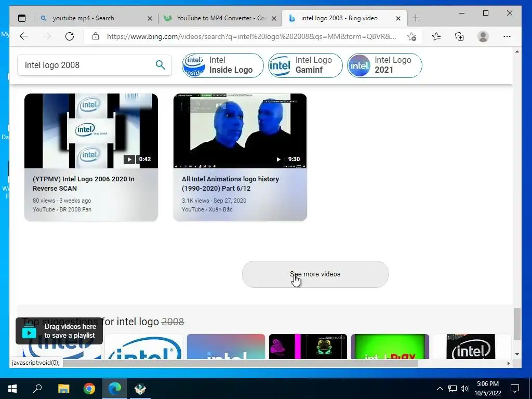This screenshot has width=532, height=399.
Task: Open (YTPMV) Intel Logo 2006 2020 title
Action: 84,183
